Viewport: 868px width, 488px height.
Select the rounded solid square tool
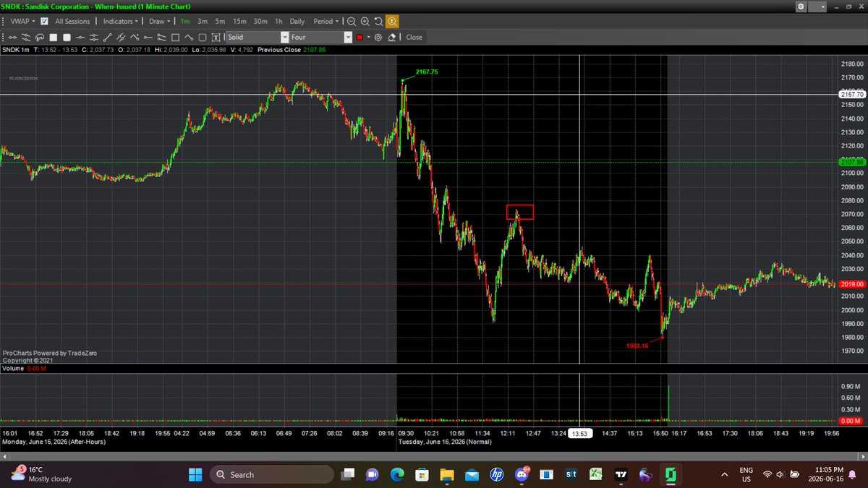[67, 37]
